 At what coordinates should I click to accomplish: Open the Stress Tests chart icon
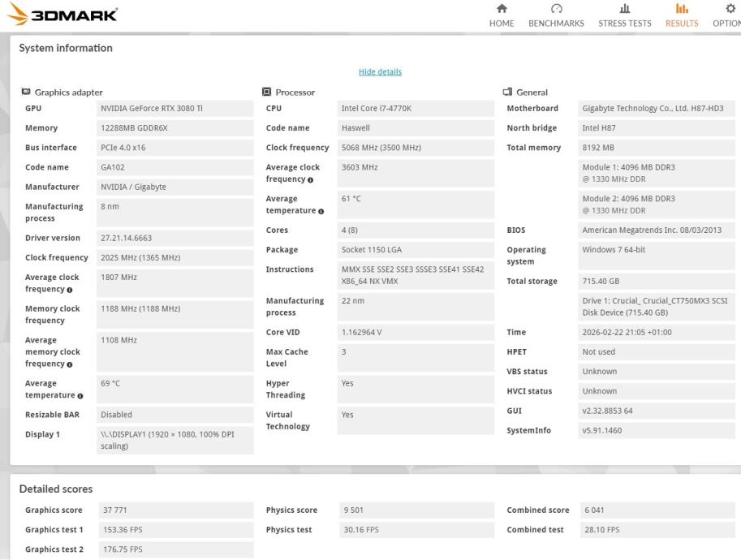coord(624,8)
